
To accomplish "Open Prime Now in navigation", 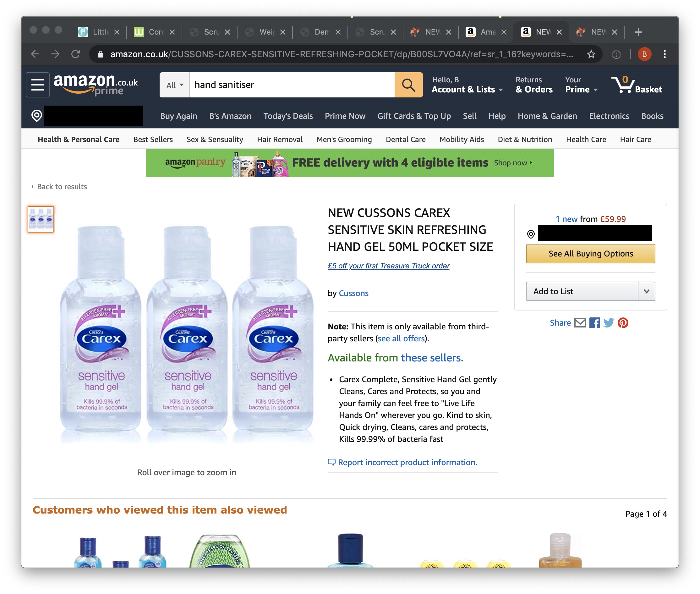I will click(345, 116).
